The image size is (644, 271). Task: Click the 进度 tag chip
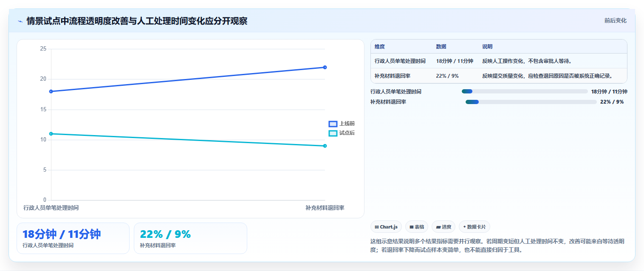pos(443,227)
